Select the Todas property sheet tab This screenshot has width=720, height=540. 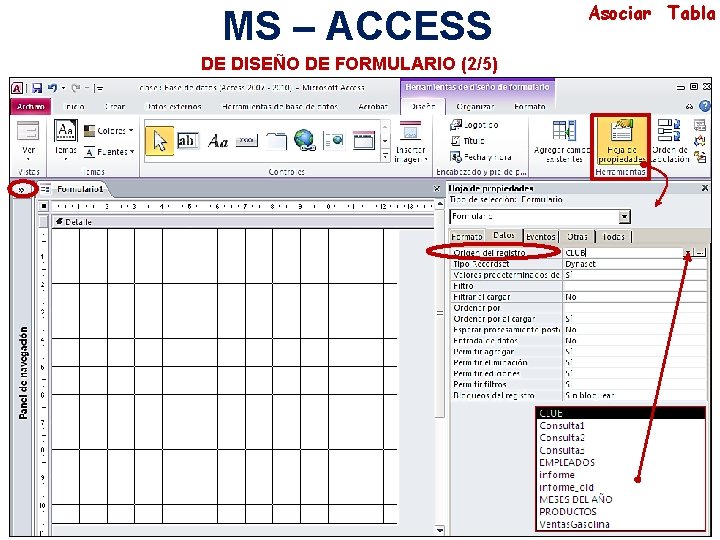click(x=613, y=236)
